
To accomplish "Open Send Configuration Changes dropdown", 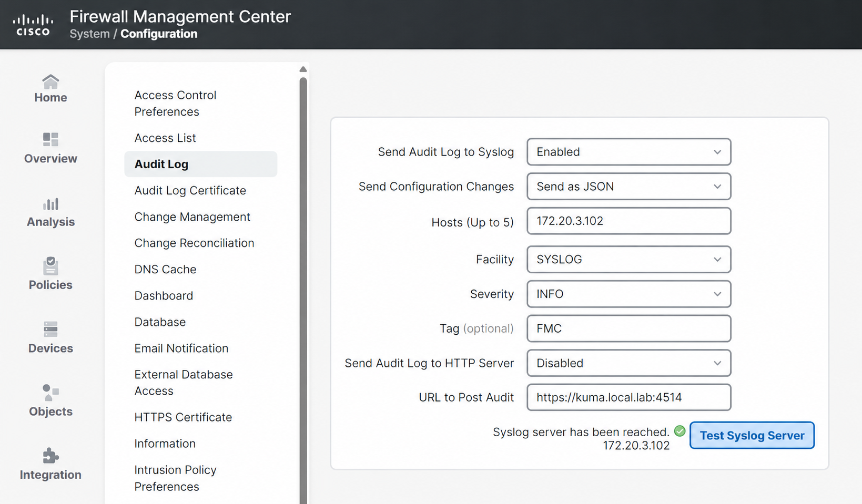I will 628,187.
